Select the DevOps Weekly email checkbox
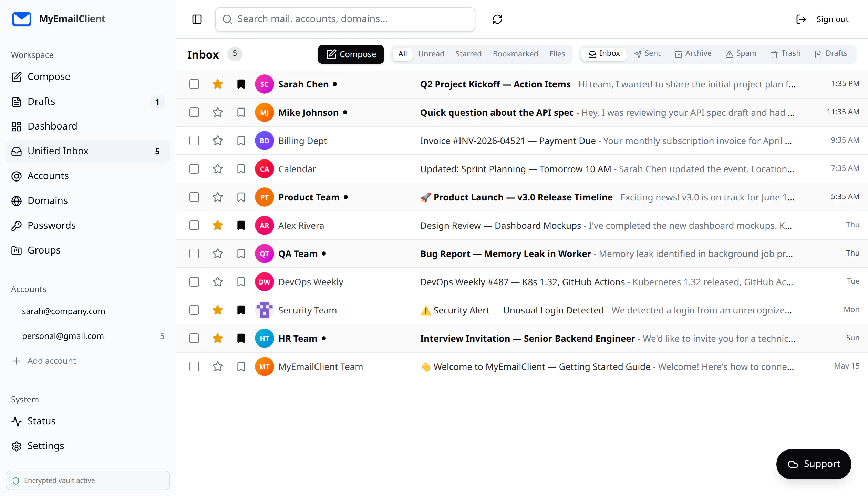The image size is (868, 496). coord(194,282)
